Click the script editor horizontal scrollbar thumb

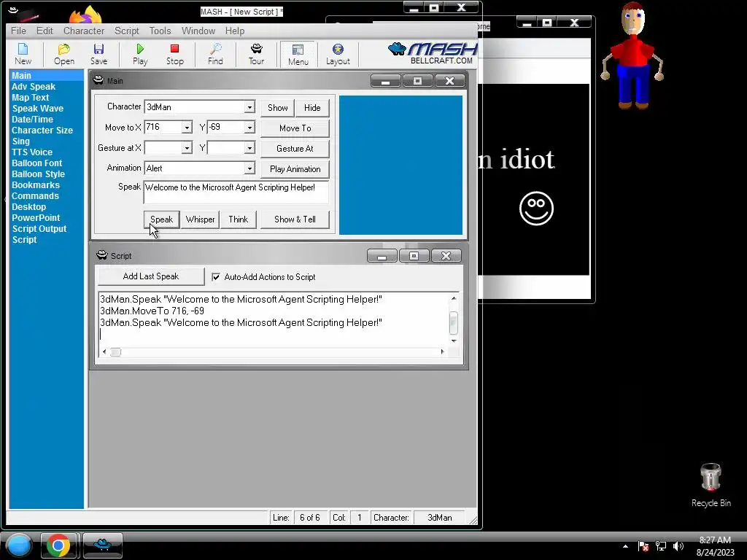coord(116,352)
